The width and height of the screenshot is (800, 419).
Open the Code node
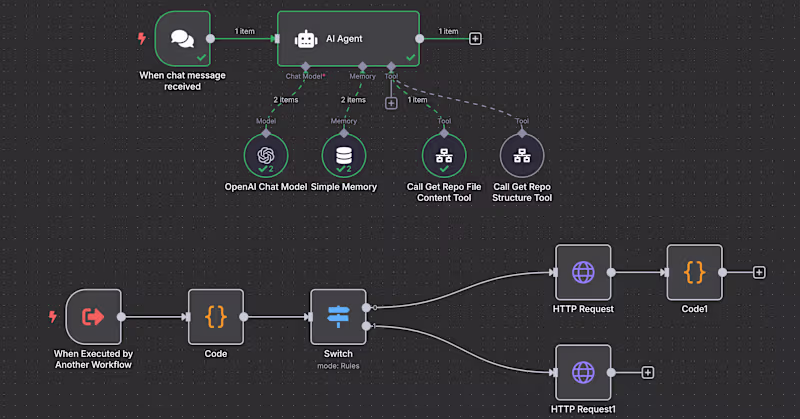coord(216,317)
